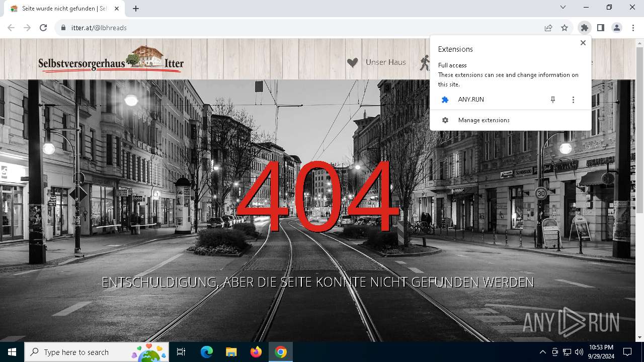Click the Selbstversorgerhaus Itter logo
This screenshot has width=644, height=362.
point(111,59)
